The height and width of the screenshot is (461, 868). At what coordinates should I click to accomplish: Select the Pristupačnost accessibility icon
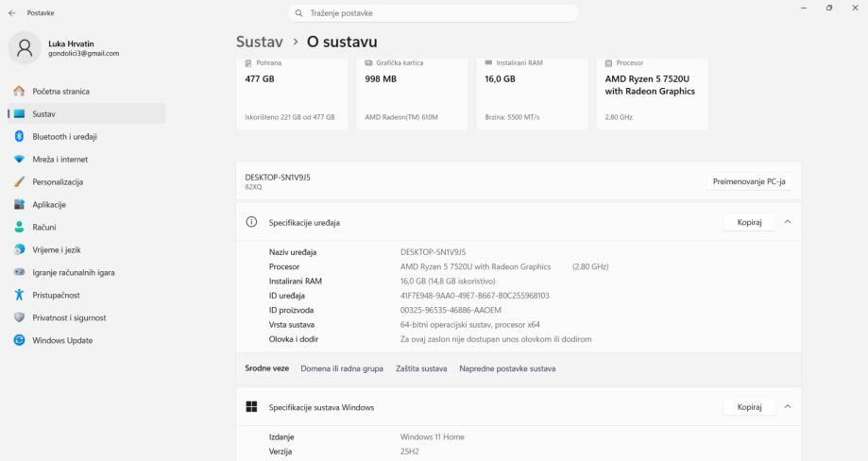tap(19, 295)
